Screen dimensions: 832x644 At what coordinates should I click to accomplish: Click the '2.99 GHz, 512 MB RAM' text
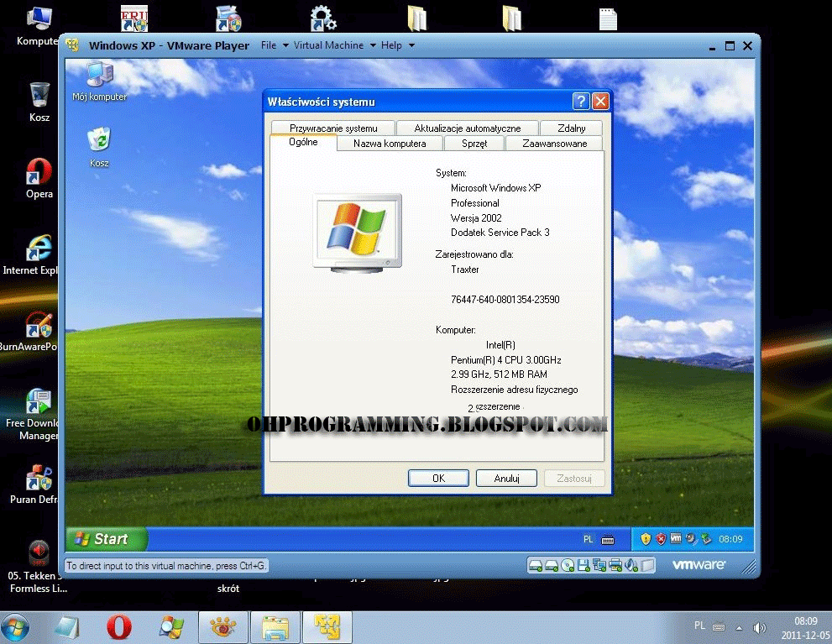pos(499,374)
